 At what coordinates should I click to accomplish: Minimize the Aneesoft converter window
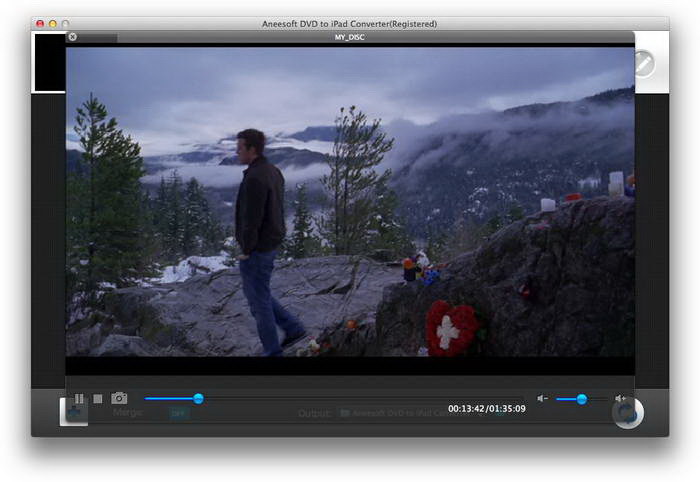coord(53,24)
